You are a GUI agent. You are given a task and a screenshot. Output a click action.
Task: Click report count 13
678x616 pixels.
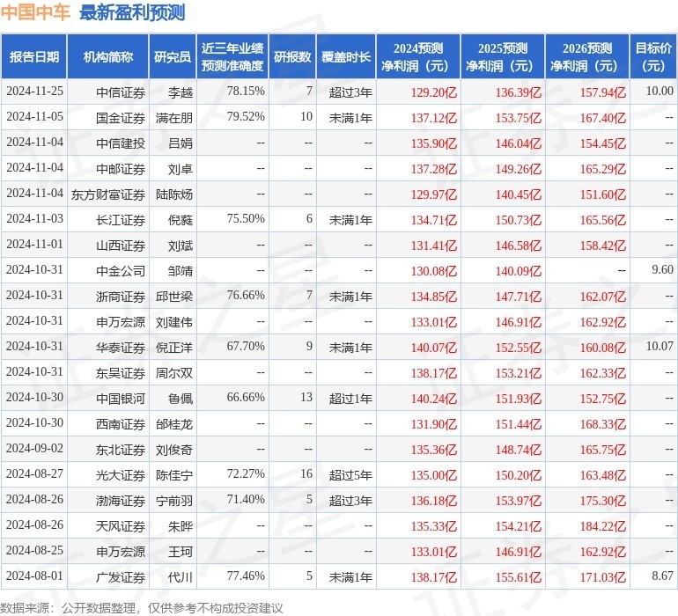pos(306,397)
